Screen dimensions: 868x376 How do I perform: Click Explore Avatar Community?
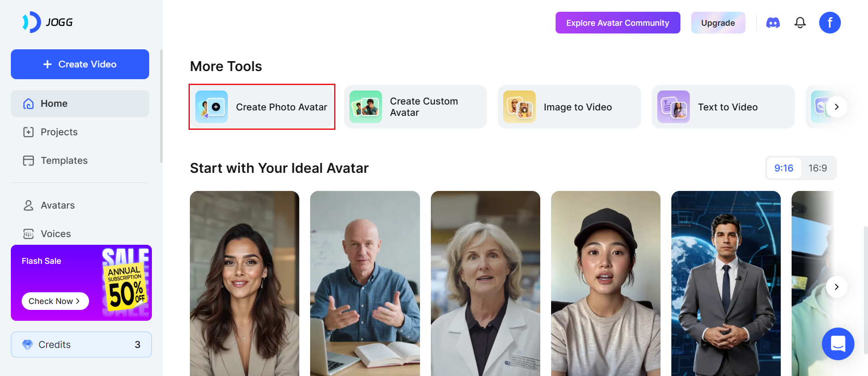[x=618, y=23]
